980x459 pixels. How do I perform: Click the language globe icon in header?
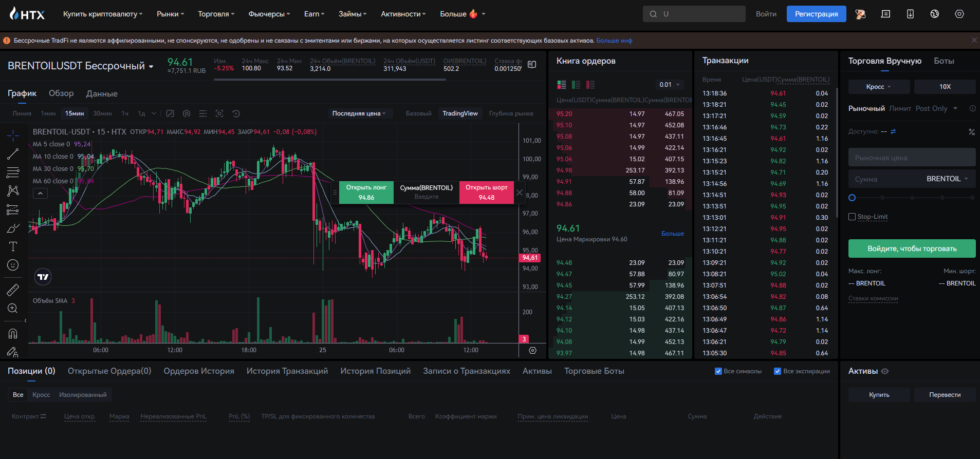pyautogui.click(x=935, y=14)
